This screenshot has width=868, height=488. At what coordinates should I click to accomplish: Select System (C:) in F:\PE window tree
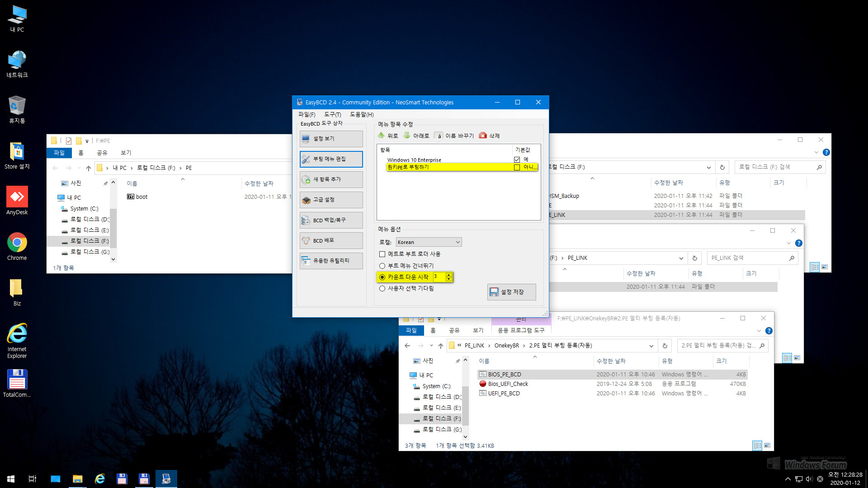click(84, 209)
